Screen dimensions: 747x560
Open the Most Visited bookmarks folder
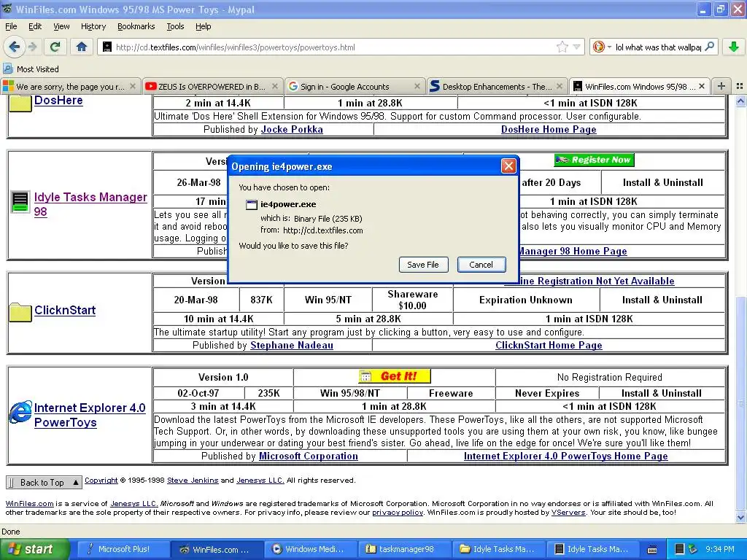click(31, 69)
